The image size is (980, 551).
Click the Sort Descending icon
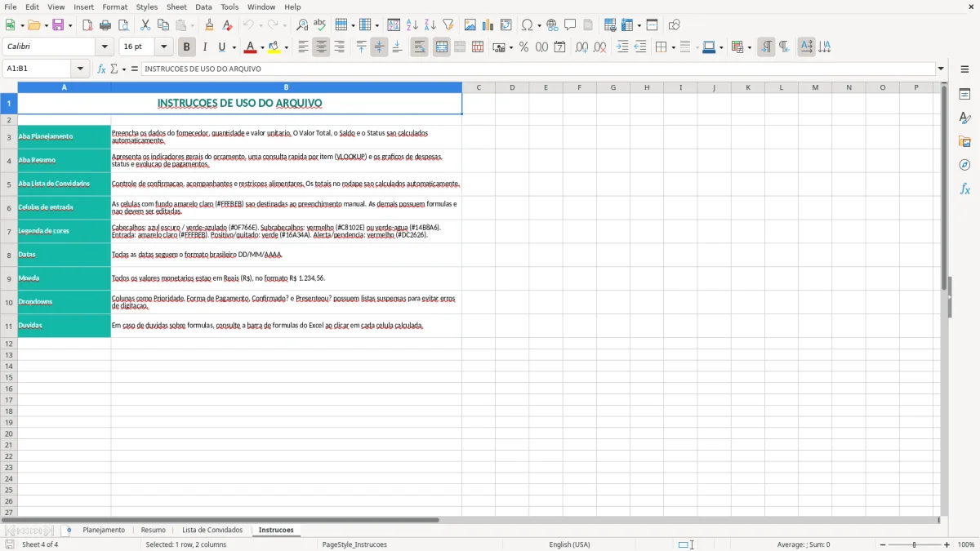430,25
